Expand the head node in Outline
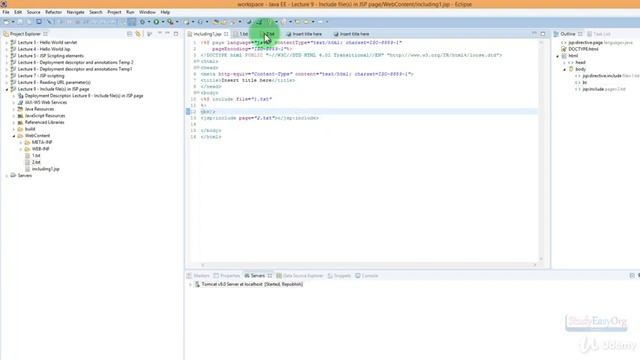 point(565,62)
